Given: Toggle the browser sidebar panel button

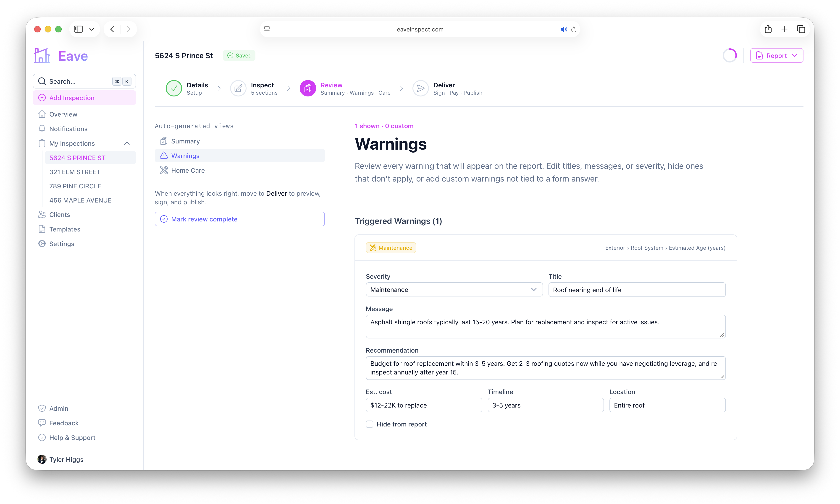Looking at the screenshot, I should tap(79, 29).
